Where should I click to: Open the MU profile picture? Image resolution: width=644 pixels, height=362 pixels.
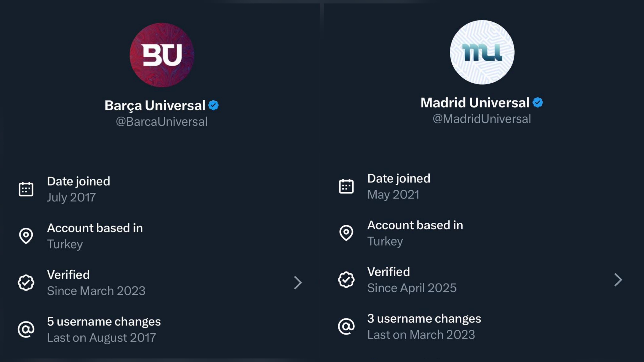point(482,52)
